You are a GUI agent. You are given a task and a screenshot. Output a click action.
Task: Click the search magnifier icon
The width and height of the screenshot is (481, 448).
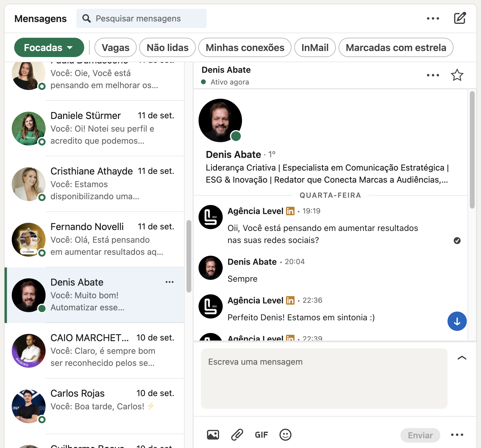click(x=87, y=18)
